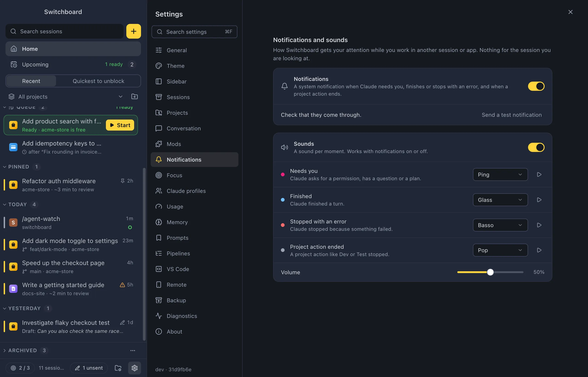Switch to Recent sorting
Screen dimensions: 588x377
point(31,81)
